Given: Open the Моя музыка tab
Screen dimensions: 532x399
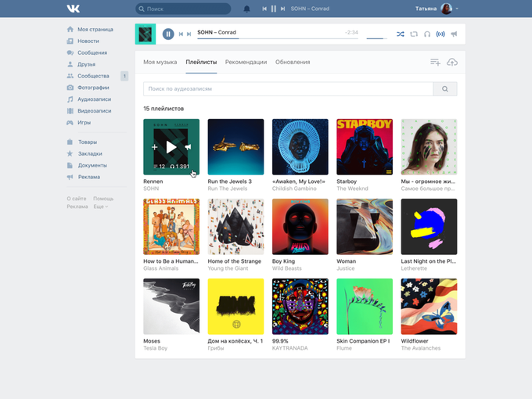Looking at the screenshot, I should tap(160, 62).
